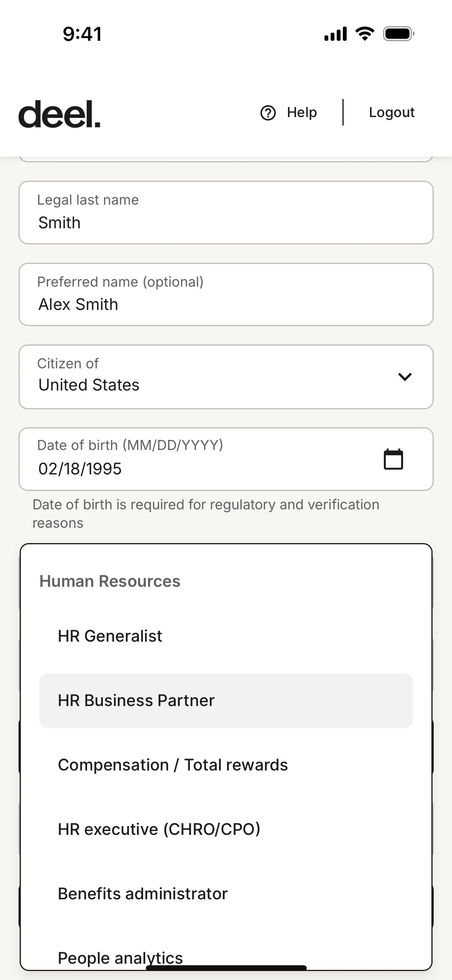Click the Logout link
This screenshot has height=980, width=452.
point(391,113)
